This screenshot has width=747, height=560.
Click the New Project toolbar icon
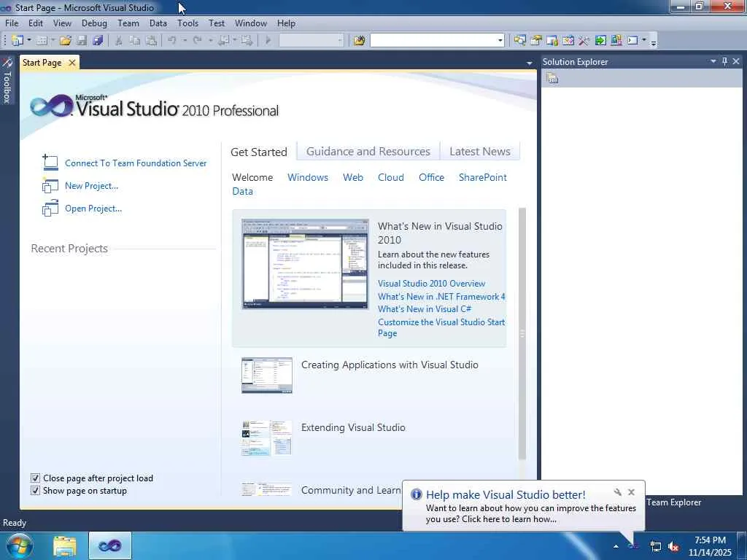(x=18, y=41)
